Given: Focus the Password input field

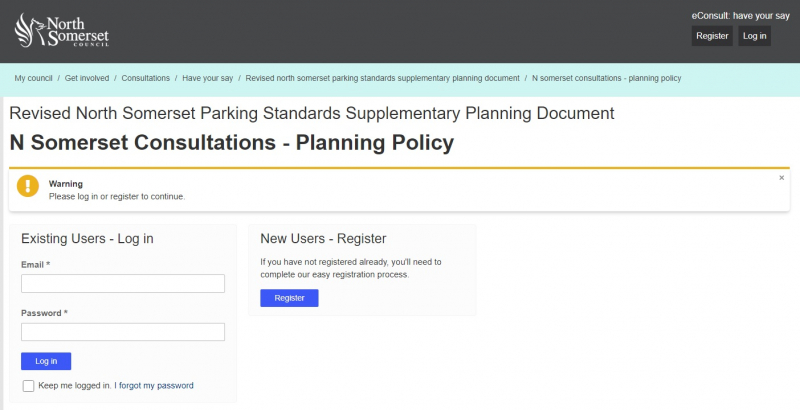Looking at the screenshot, I should pos(123,332).
